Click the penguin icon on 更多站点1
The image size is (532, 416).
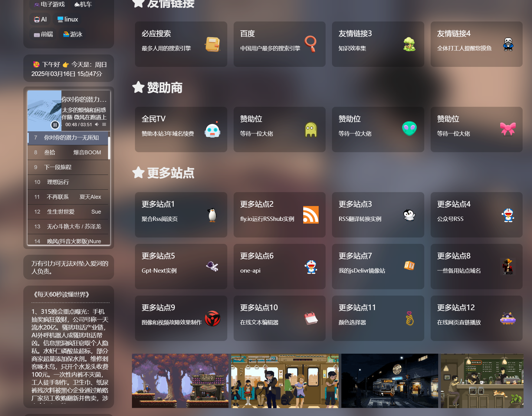212,215
